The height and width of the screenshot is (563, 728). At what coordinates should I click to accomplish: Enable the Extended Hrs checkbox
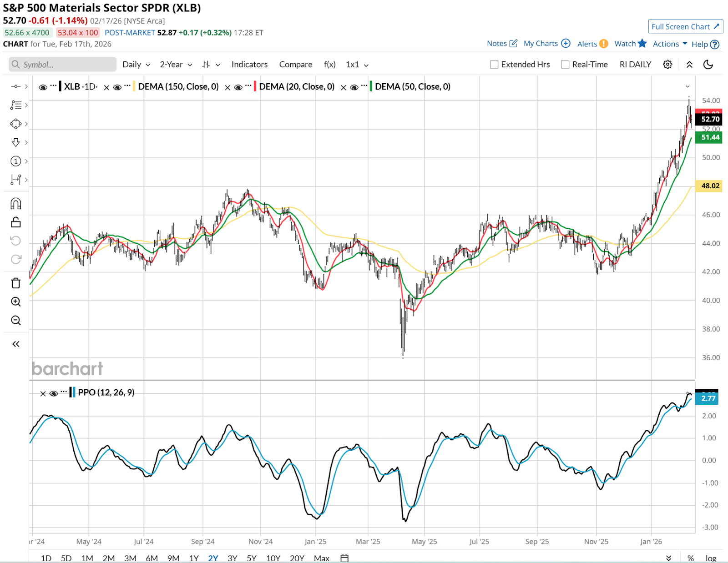(x=494, y=65)
